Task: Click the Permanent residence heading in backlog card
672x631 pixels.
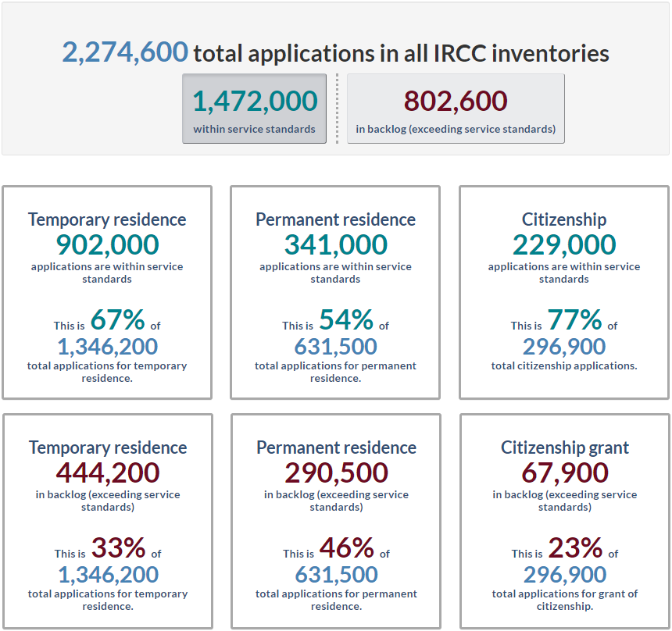Action: (336, 447)
